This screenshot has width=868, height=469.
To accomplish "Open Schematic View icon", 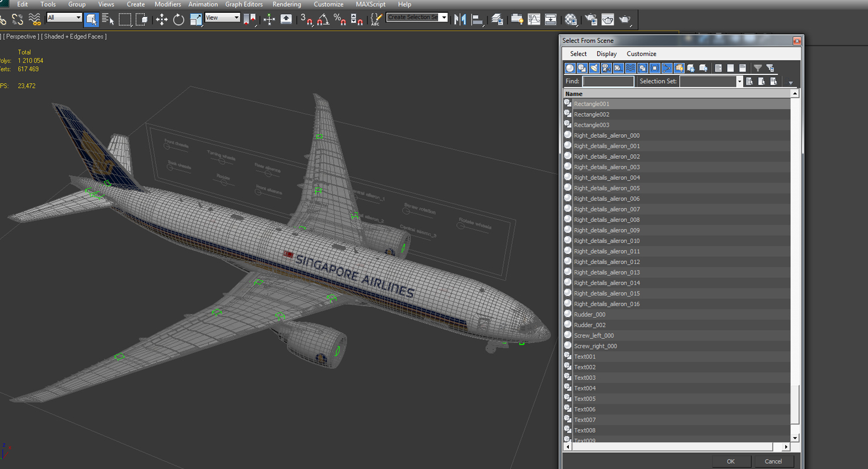I will coord(551,19).
